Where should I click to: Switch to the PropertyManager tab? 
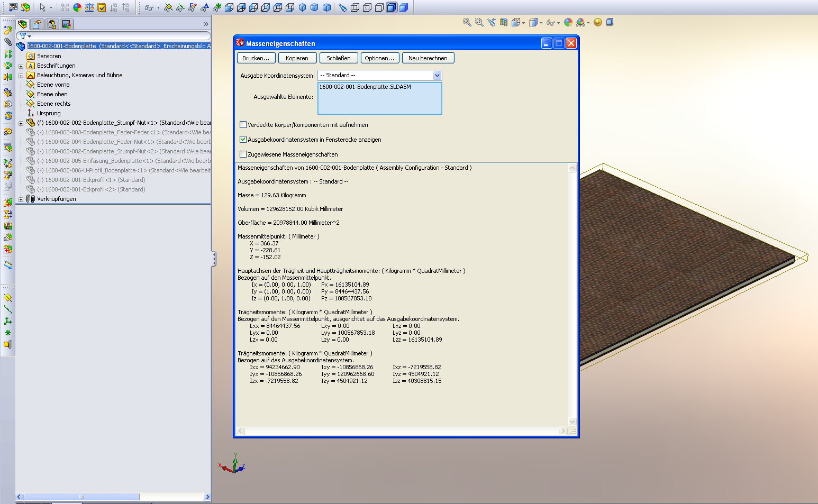click(x=37, y=24)
